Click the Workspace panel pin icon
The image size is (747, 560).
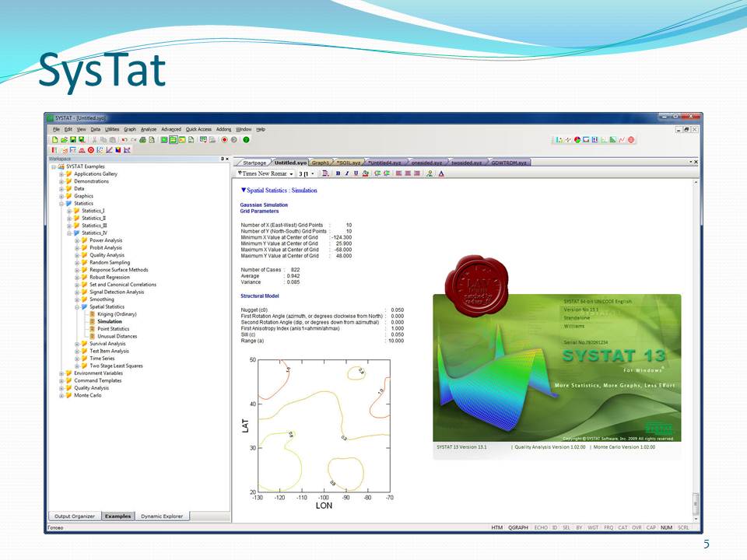pyautogui.click(x=222, y=159)
